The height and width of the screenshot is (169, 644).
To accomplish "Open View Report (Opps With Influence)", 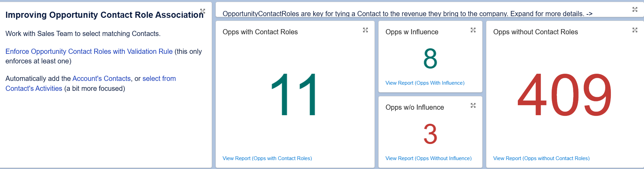I will pyautogui.click(x=425, y=83).
